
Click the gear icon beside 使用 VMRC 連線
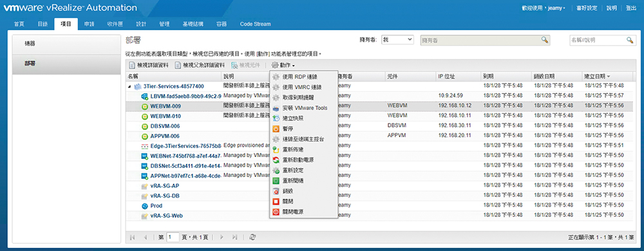tap(276, 88)
